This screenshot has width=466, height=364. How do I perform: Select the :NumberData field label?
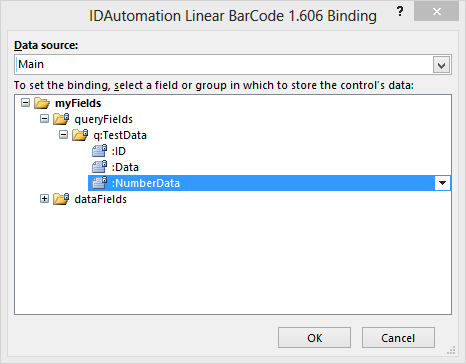pos(146,183)
